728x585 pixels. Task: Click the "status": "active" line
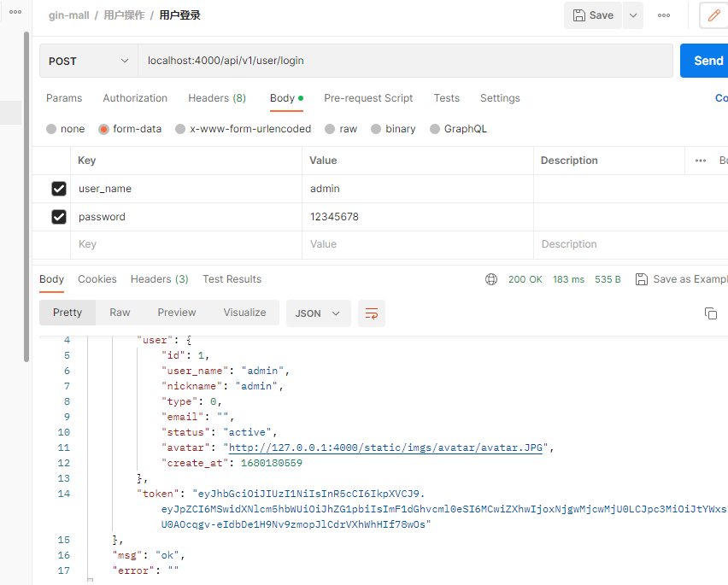click(x=219, y=432)
